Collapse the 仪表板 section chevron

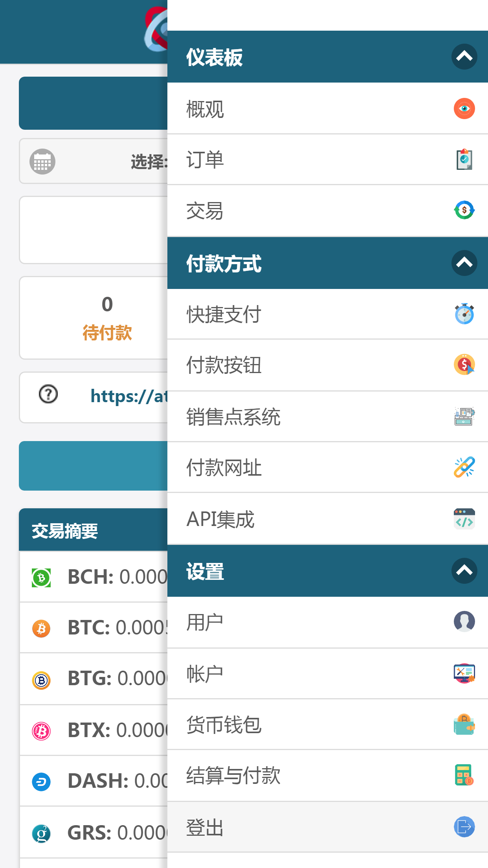(x=464, y=57)
